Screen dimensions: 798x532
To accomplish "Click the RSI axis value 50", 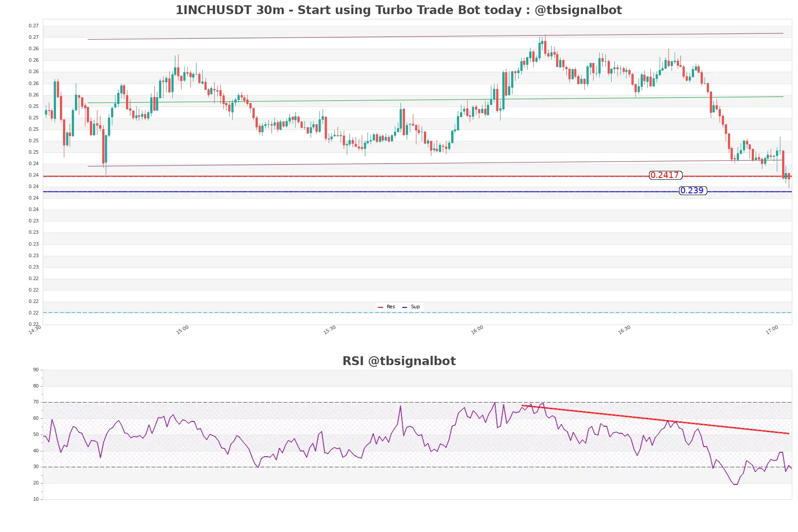I will (36, 435).
